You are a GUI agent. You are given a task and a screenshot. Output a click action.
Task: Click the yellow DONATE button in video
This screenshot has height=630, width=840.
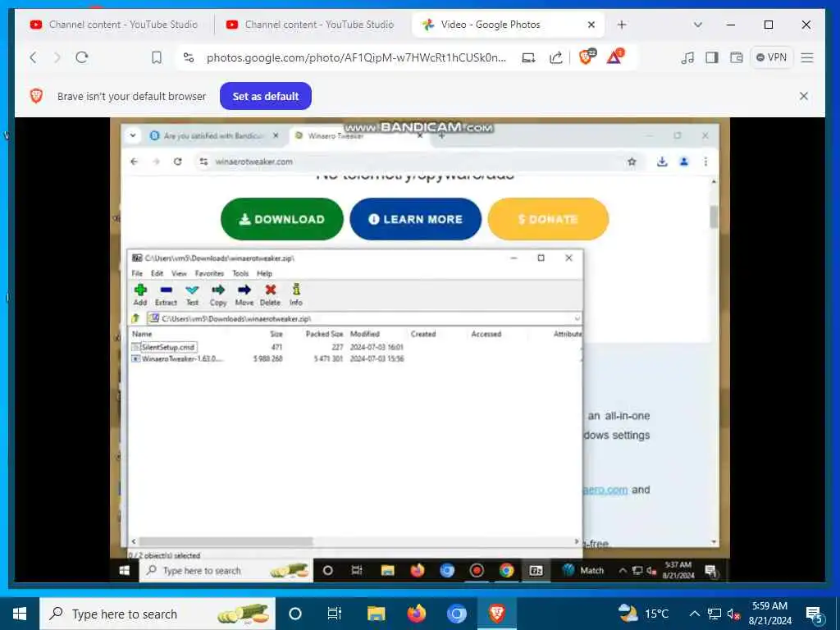[x=548, y=219]
